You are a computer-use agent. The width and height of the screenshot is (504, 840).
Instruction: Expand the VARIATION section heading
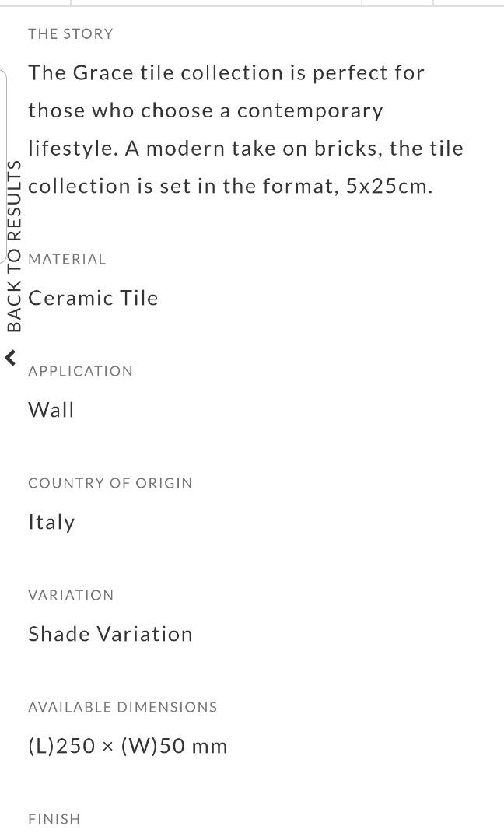[x=72, y=595]
